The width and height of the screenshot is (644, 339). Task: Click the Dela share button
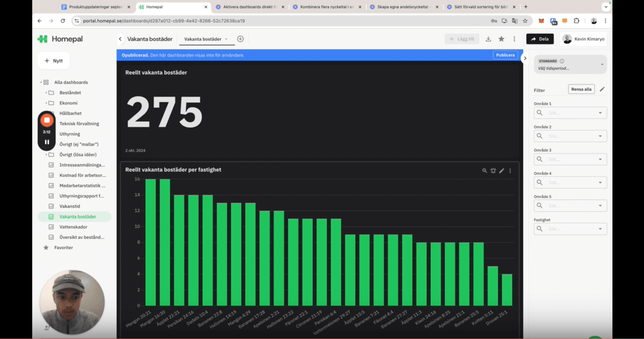[x=540, y=39]
